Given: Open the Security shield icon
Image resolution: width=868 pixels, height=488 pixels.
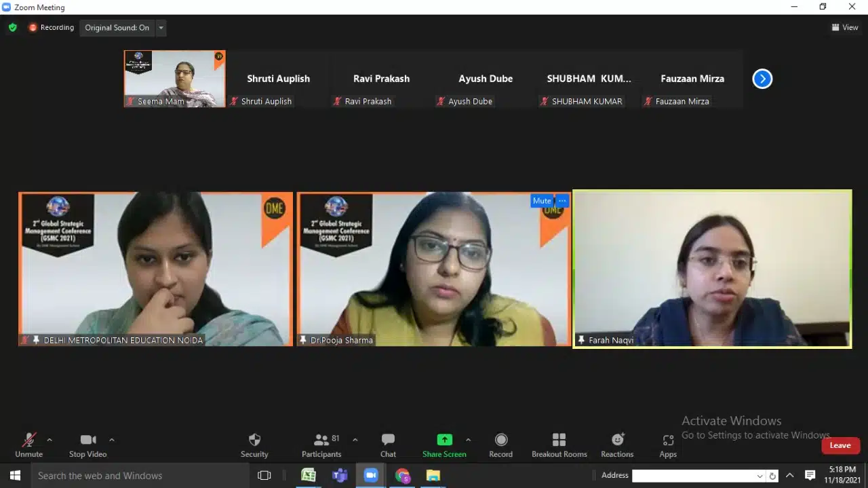Looking at the screenshot, I should (254, 440).
